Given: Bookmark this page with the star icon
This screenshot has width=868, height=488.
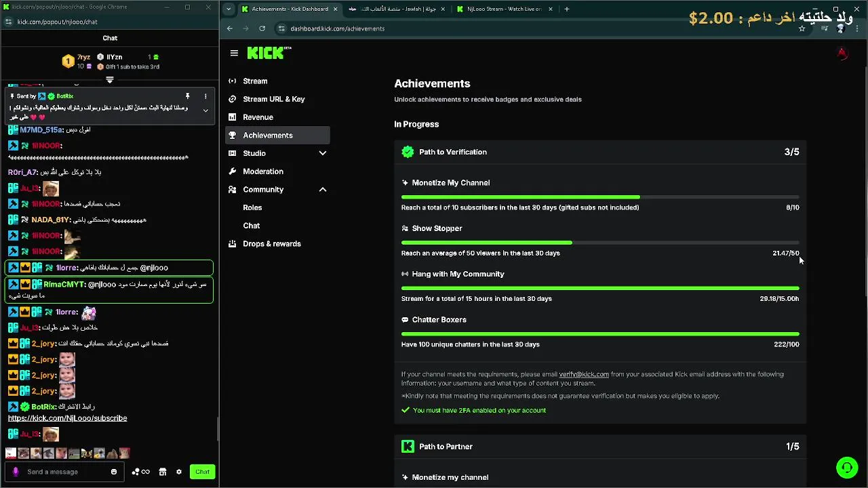Looking at the screenshot, I should [x=802, y=28].
